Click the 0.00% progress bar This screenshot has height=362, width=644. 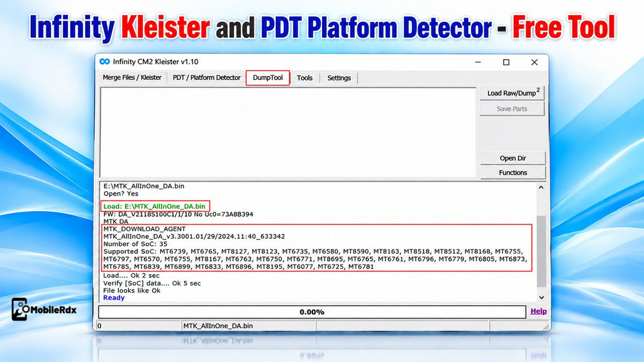click(312, 312)
